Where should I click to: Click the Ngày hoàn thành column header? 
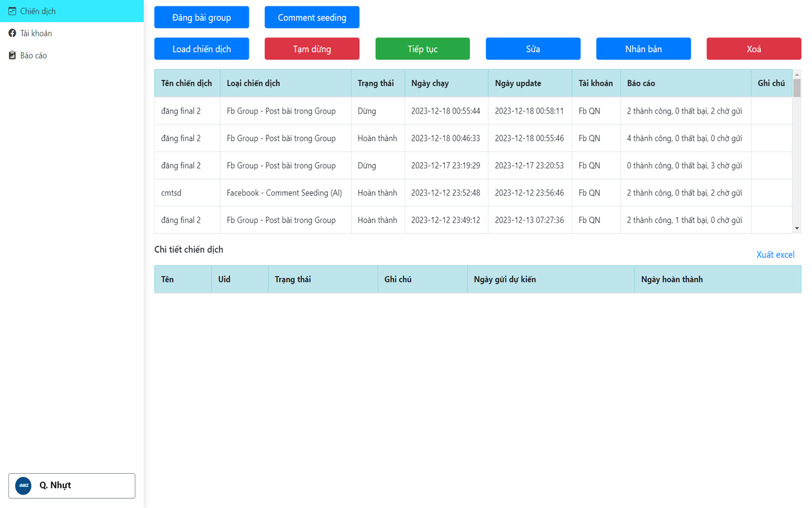[x=717, y=279]
